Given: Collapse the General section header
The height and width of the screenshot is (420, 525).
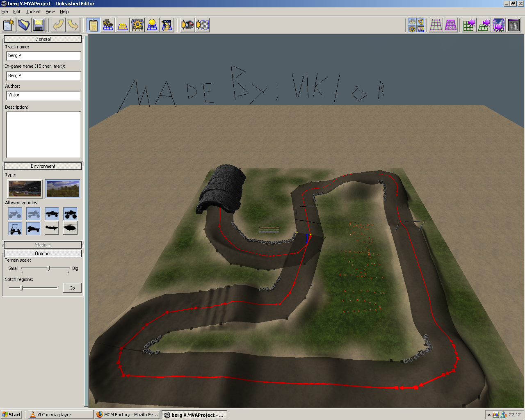Looking at the screenshot, I should click(x=43, y=39).
